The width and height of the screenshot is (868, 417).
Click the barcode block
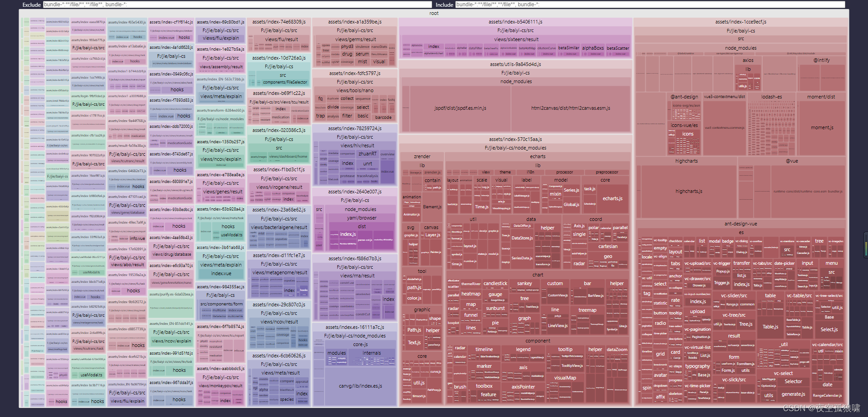point(383,117)
